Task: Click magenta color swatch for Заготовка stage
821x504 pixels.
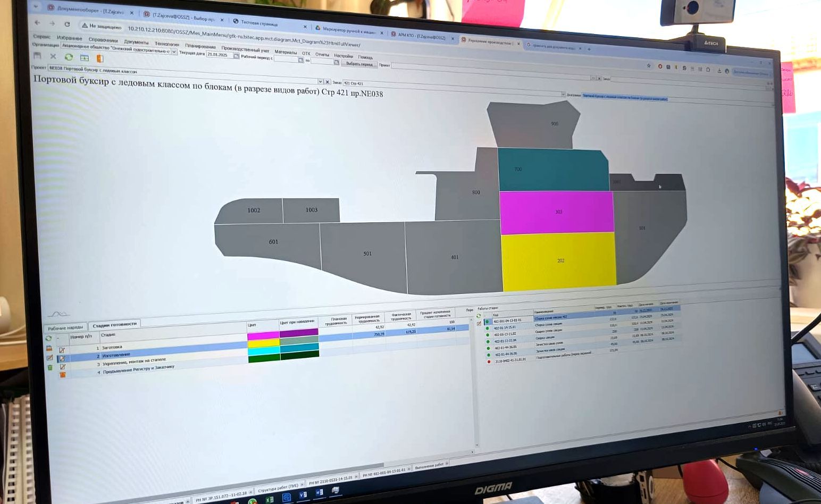Action: [x=263, y=335]
